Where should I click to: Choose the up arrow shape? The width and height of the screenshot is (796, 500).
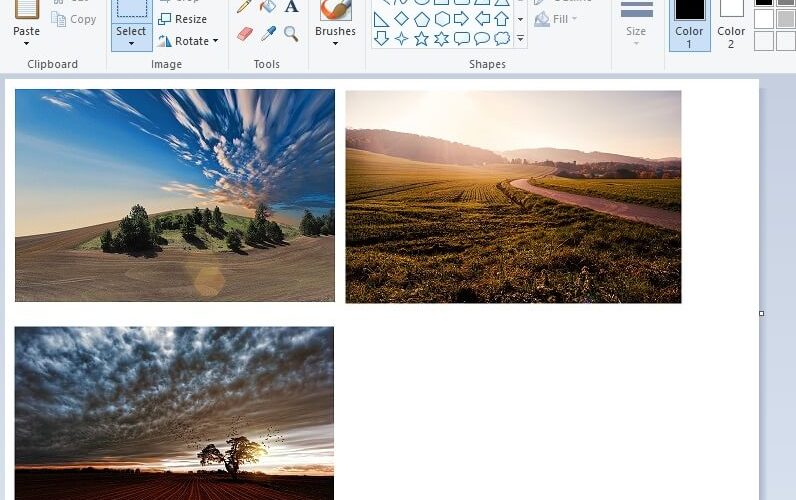coord(502,19)
